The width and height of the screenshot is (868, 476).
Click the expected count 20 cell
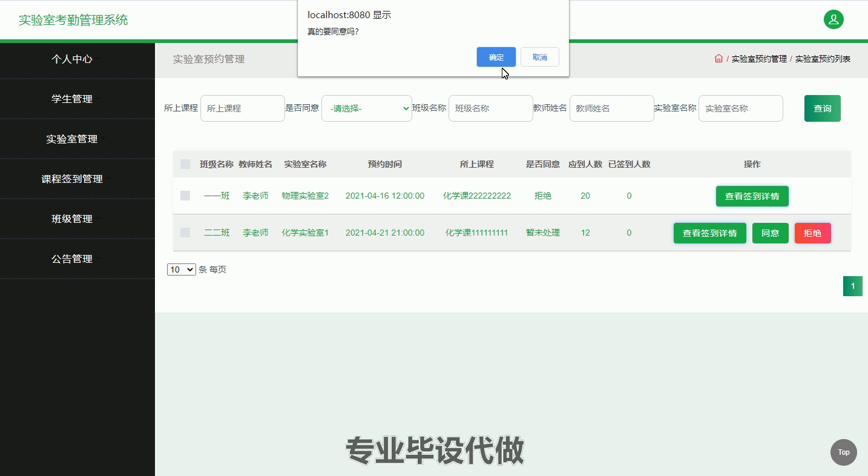585,196
